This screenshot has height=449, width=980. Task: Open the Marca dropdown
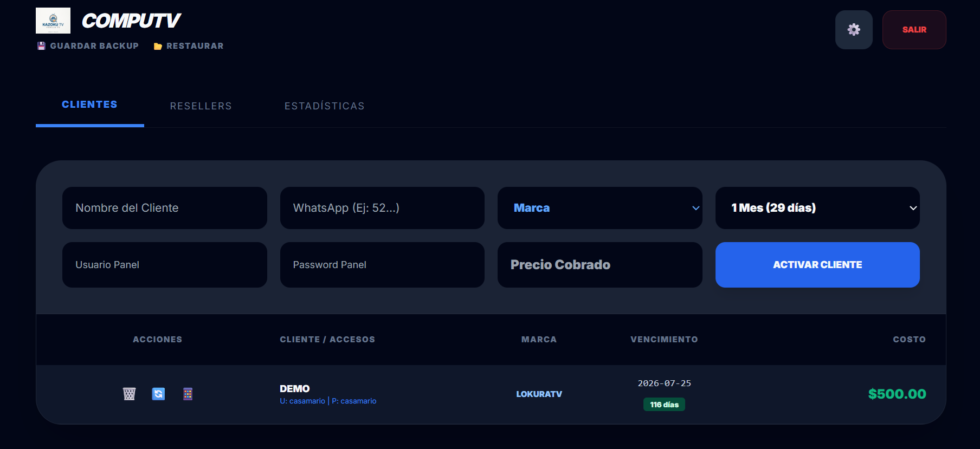pos(599,208)
